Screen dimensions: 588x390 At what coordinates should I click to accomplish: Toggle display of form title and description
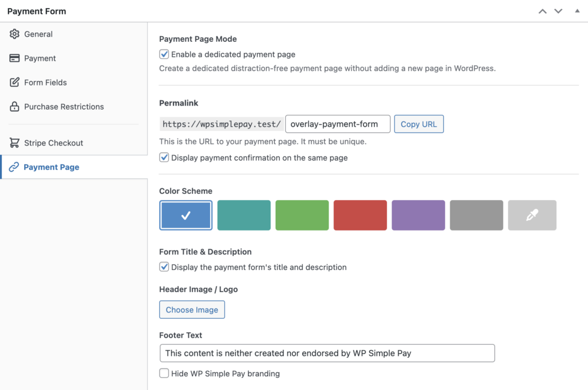pyautogui.click(x=164, y=267)
